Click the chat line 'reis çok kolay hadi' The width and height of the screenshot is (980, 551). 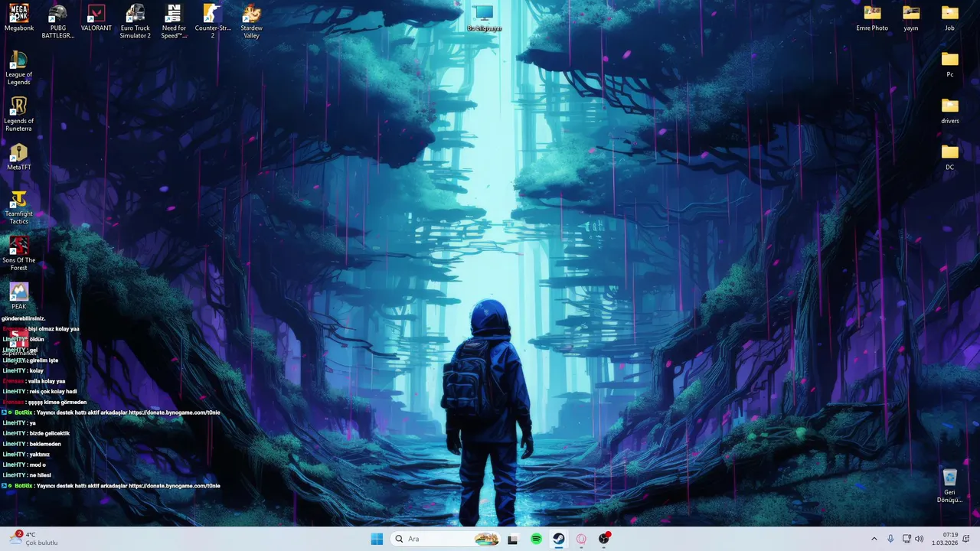coord(54,391)
